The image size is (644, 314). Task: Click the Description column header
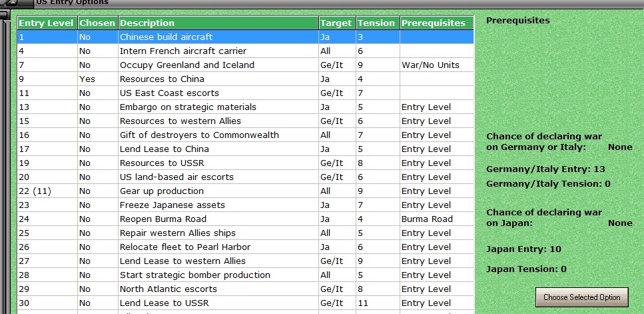pos(218,23)
